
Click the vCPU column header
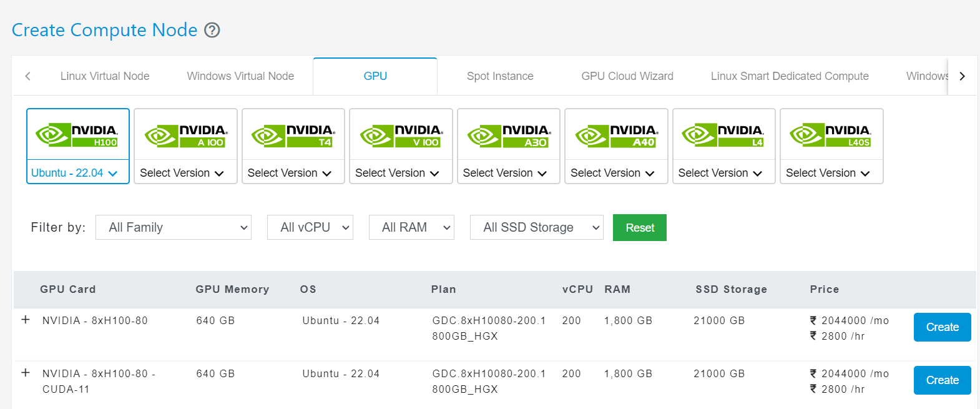(x=577, y=289)
